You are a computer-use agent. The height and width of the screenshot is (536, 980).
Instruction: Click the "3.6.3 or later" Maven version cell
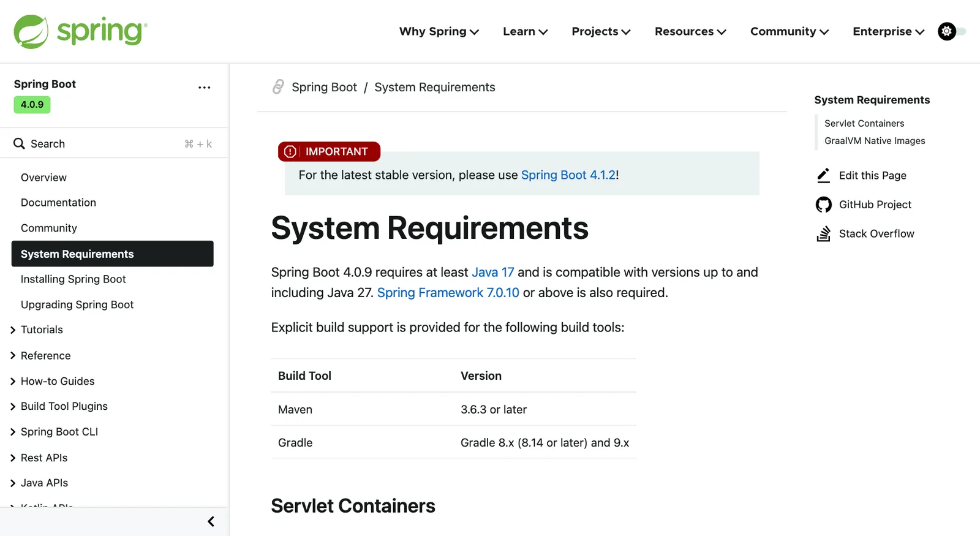coord(494,409)
